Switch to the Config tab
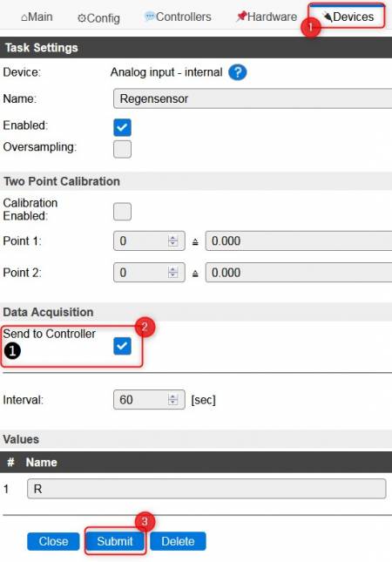 pos(98,17)
